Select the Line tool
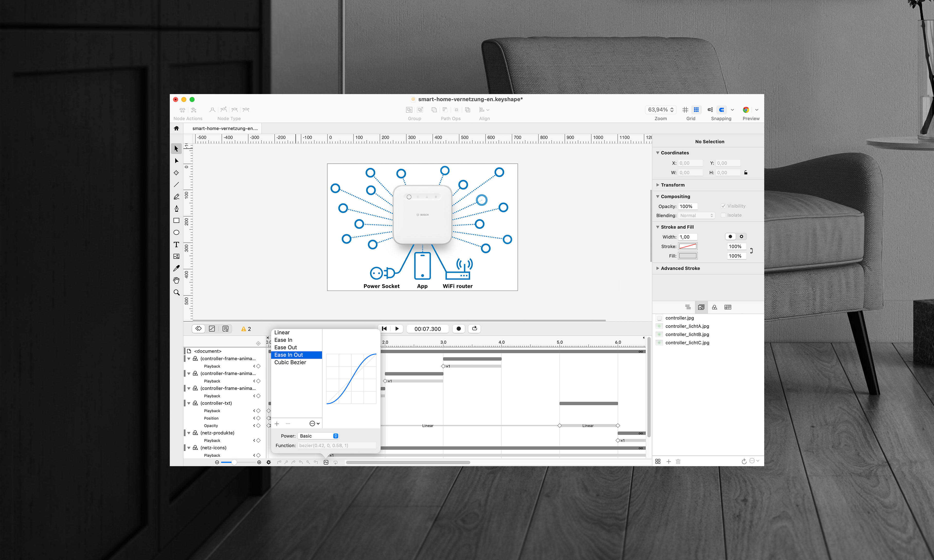 coord(176,184)
